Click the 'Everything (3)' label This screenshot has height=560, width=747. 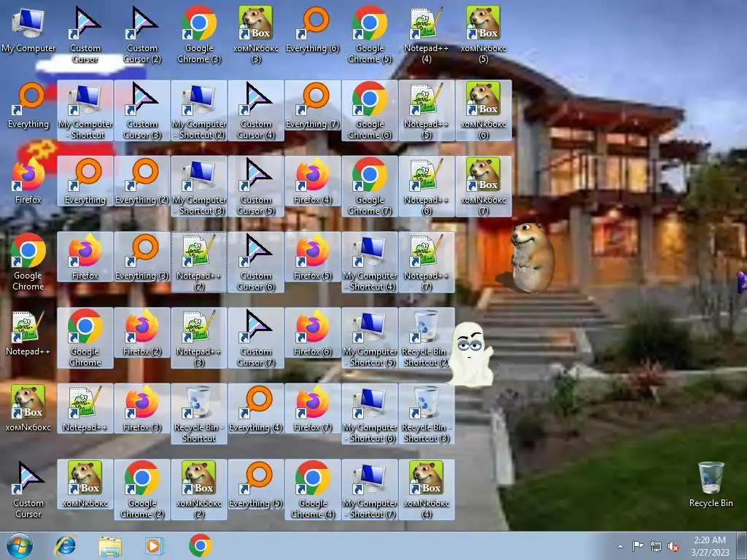[142, 276]
